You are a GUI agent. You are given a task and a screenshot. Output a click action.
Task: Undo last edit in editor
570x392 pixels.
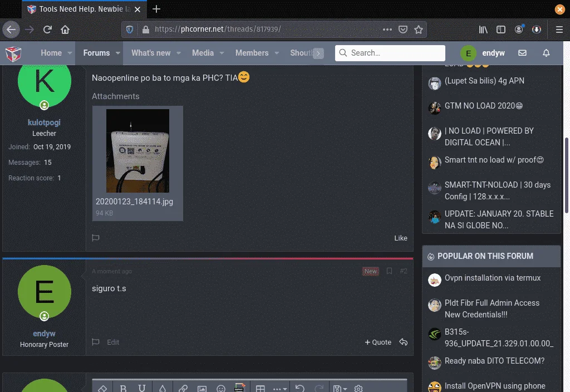point(300,388)
